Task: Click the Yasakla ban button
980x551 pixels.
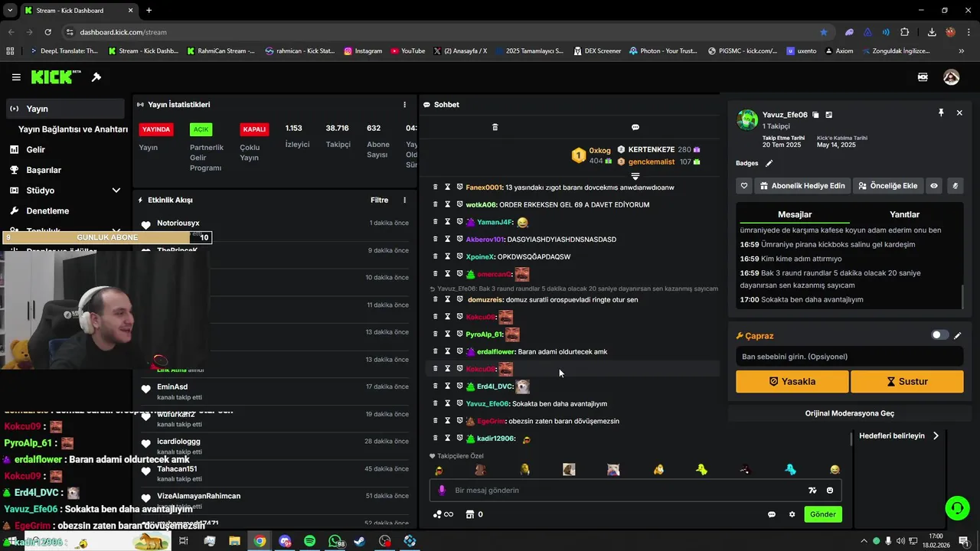Action: click(x=792, y=381)
